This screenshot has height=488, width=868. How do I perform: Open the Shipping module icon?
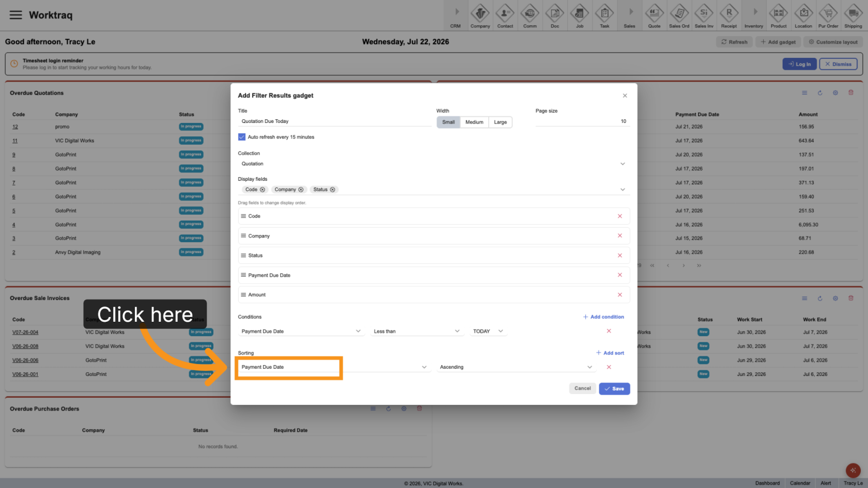(853, 15)
